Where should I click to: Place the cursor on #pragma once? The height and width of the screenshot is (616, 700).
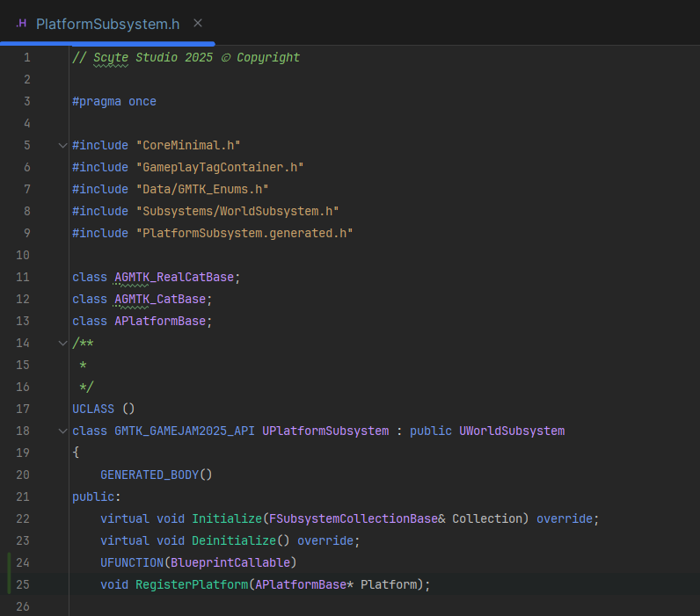pyautogui.click(x=114, y=102)
